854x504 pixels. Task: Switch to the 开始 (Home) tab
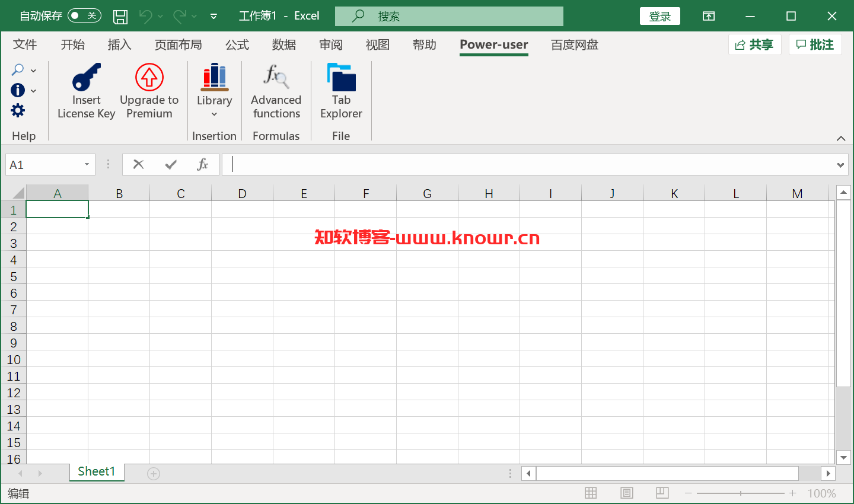73,44
